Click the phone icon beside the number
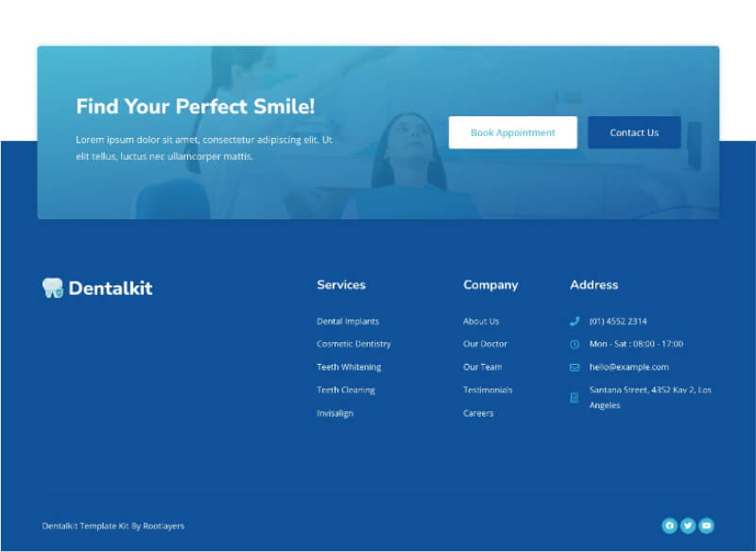 (575, 321)
